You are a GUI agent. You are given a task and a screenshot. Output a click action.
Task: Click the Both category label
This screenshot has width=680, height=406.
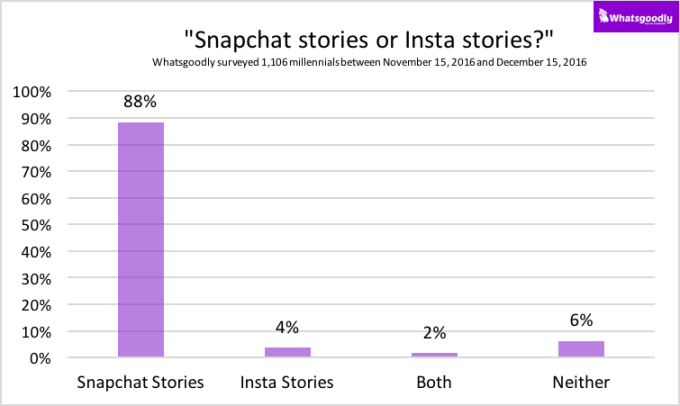tap(434, 382)
